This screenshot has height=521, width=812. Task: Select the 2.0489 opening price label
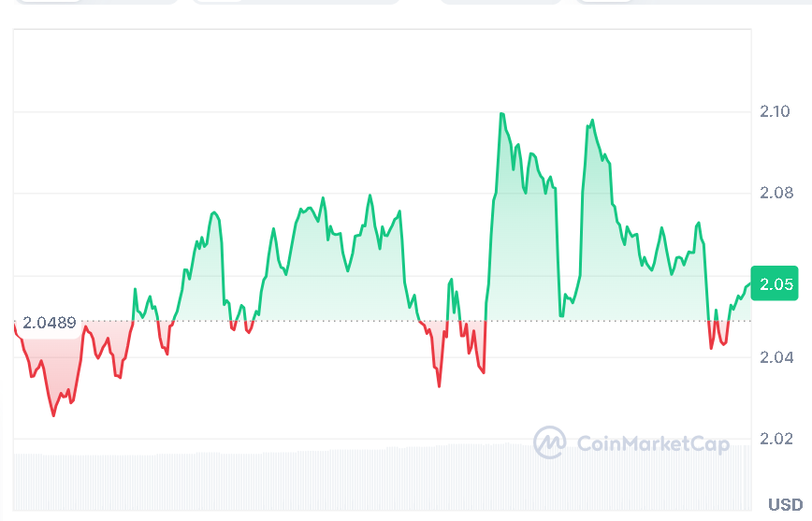pyautogui.click(x=49, y=323)
